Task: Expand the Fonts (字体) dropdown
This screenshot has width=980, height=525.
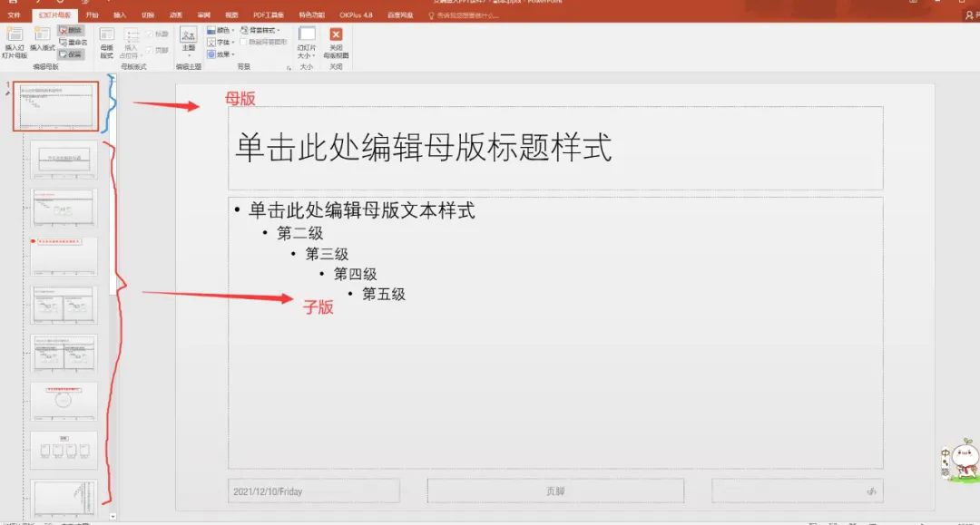Action: click(220, 43)
